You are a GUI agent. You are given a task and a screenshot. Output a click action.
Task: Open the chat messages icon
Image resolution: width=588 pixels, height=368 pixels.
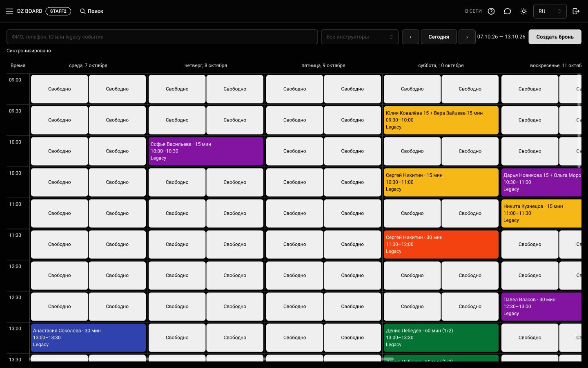(508, 11)
